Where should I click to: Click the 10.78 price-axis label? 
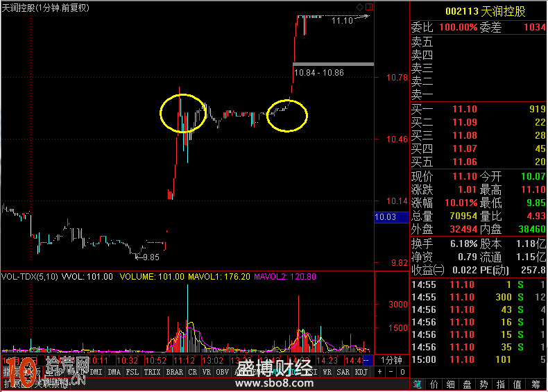(x=397, y=78)
